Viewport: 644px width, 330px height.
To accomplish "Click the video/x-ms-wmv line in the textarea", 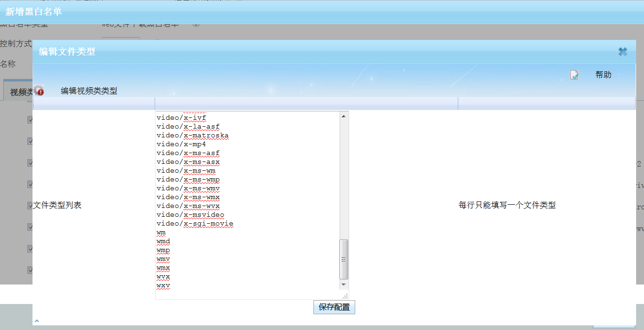I will 188,188.
